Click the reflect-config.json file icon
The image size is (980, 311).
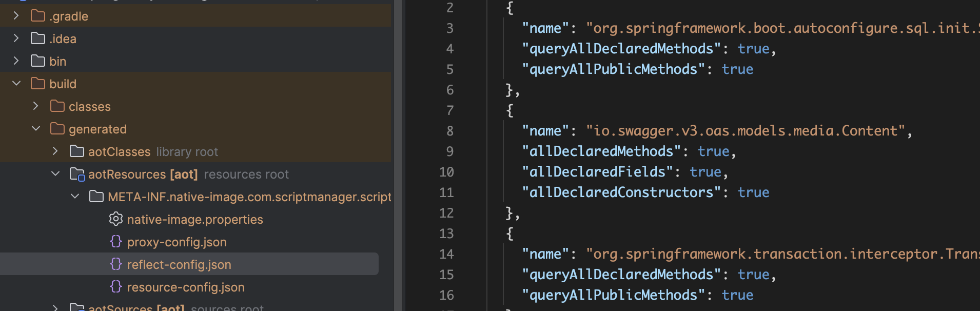pyautogui.click(x=116, y=264)
